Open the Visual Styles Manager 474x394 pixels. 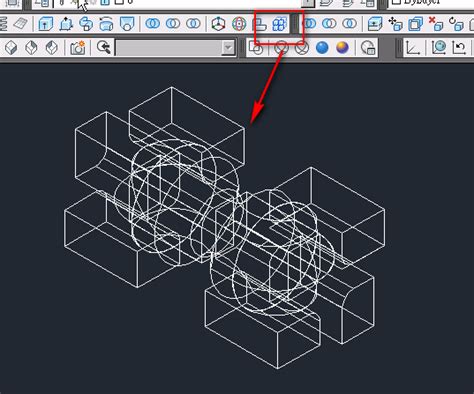368,48
